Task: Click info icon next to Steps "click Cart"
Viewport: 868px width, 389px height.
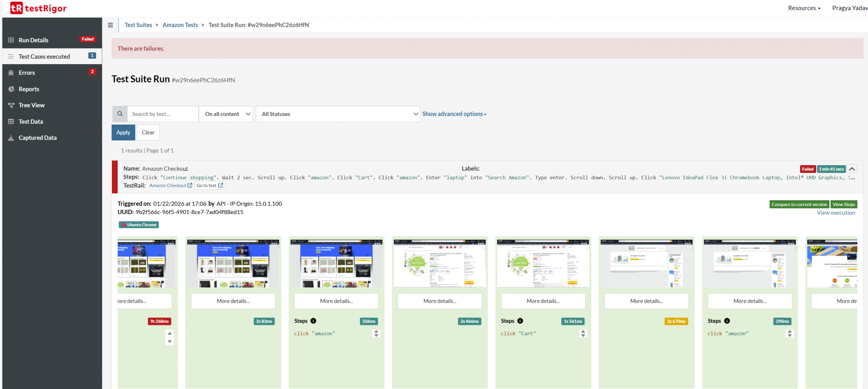Action: coord(520,321)
